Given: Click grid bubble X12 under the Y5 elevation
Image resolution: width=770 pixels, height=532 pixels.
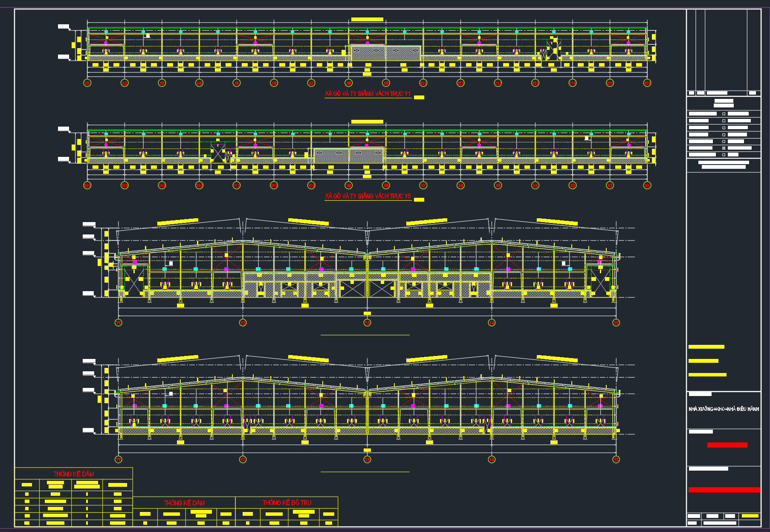Looking at the screenshot, I should tap(237, 185).
